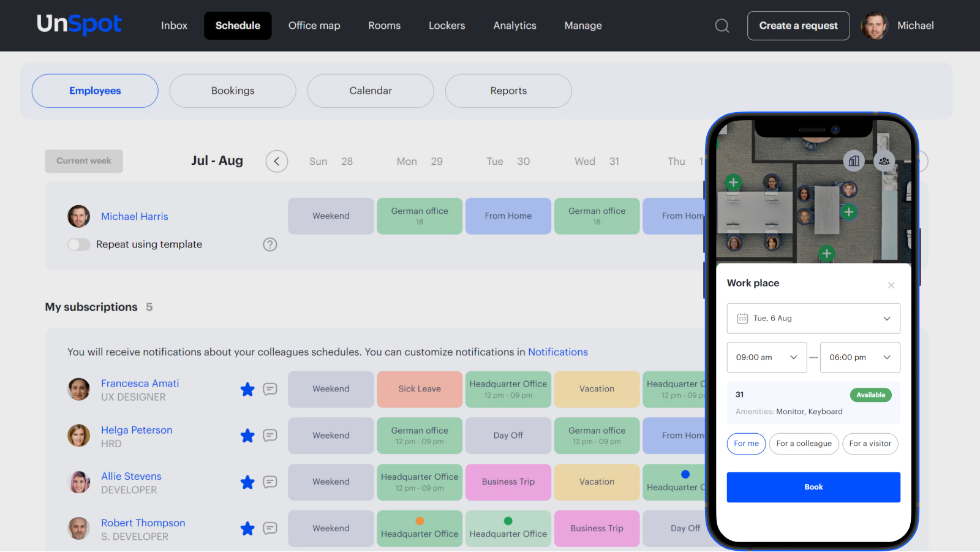Open the Analytics section

(514, 26)
